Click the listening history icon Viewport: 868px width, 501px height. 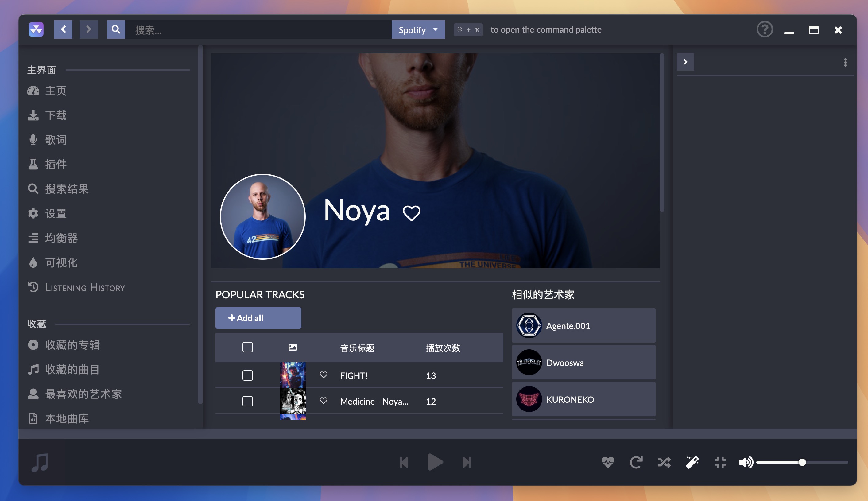click(33, 287)
